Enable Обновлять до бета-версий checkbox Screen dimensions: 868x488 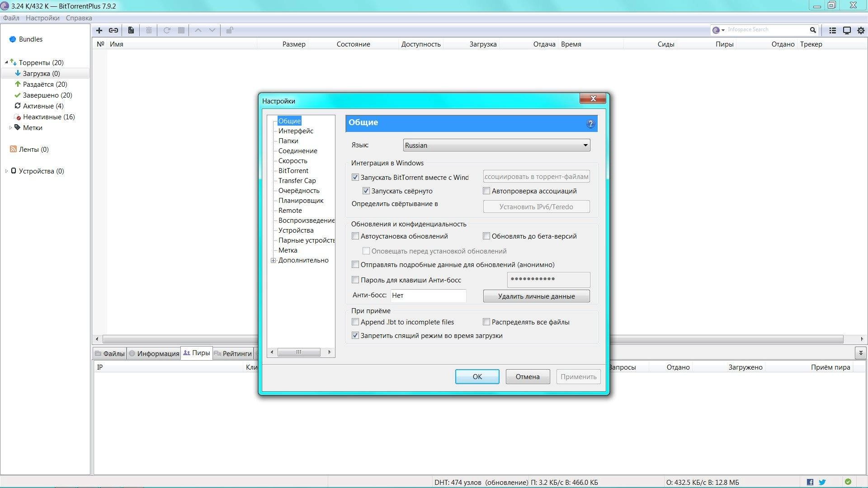486,236
